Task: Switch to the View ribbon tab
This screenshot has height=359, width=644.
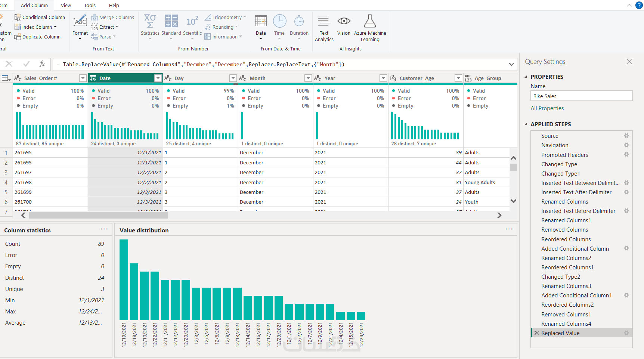Action: pos(66,5)
